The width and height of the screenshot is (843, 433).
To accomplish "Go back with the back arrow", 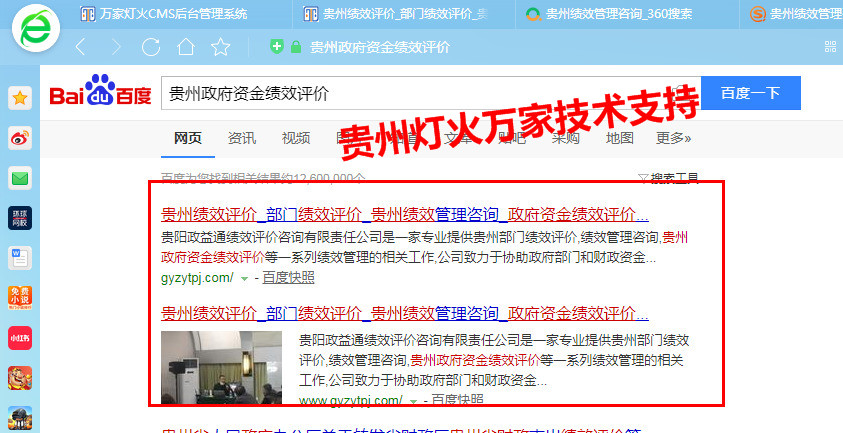I will coord(80,47).
